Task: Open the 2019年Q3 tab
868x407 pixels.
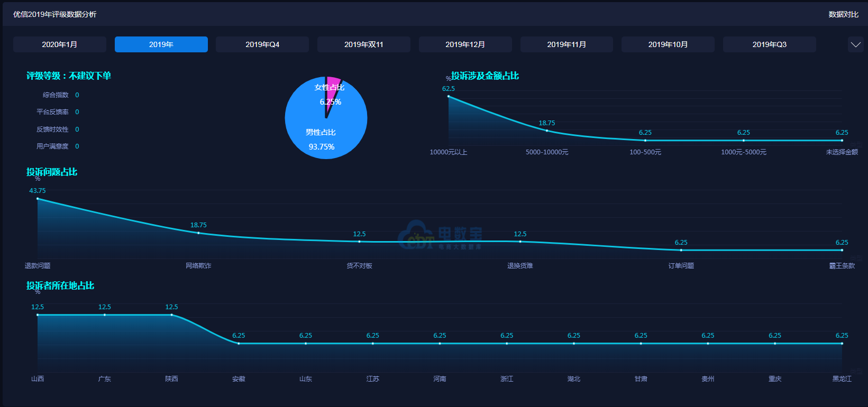Action: [x=770, y=44]
